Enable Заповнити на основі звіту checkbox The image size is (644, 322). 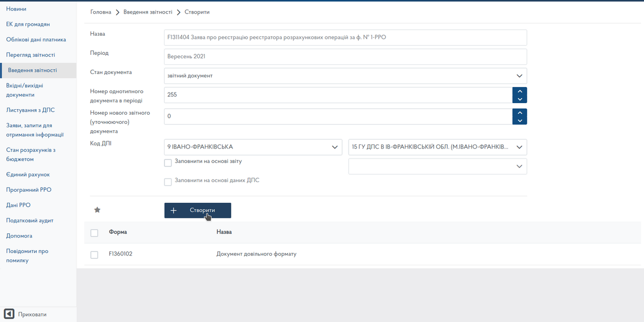point(168,163)
